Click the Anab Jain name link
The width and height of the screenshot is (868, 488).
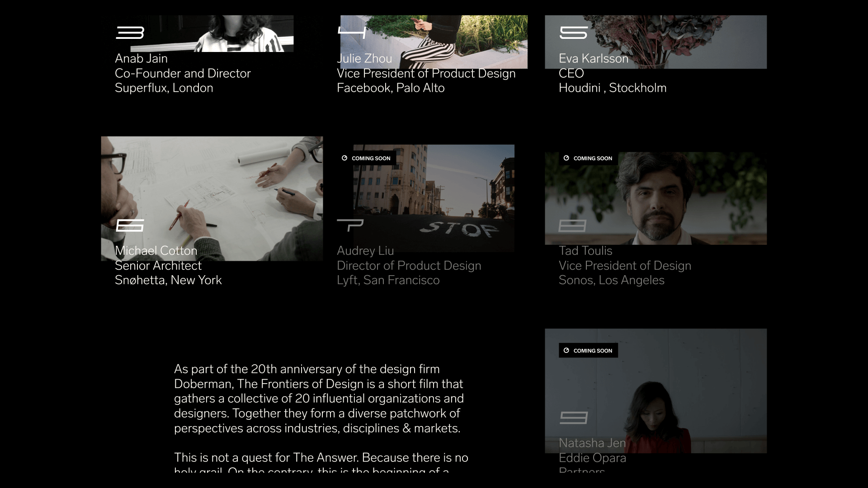click(x=141, y=59)
